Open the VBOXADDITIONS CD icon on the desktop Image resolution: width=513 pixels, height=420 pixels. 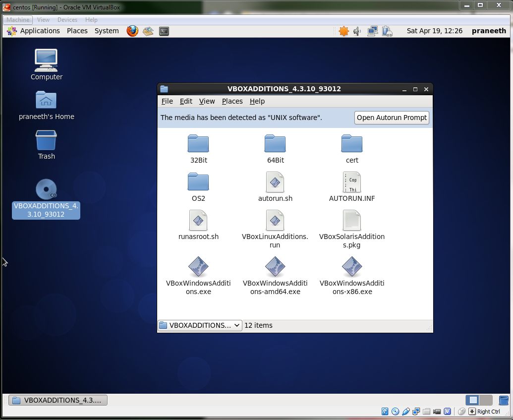click(46, 188)
